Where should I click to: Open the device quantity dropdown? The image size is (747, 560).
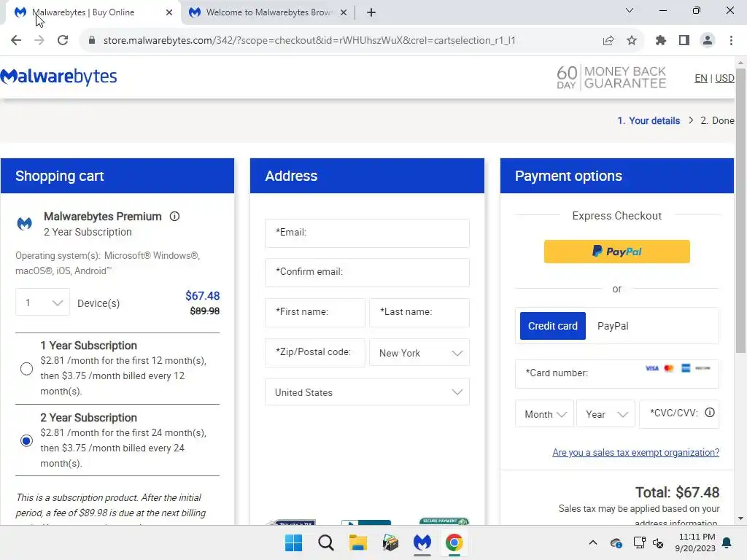coord(43,303)
